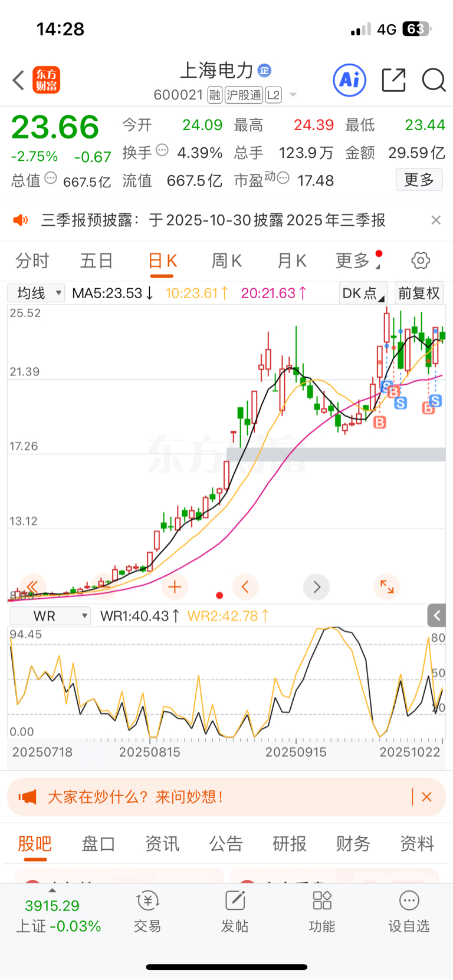Open the 均线 indicator dropdown

pos(36,293)
